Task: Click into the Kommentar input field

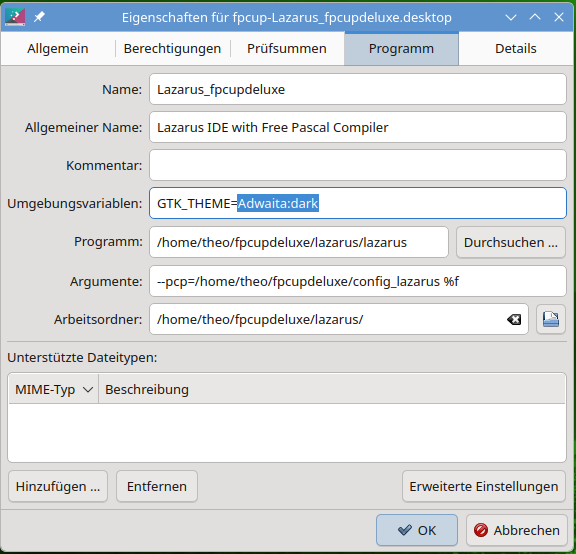Action: point(358,165)
